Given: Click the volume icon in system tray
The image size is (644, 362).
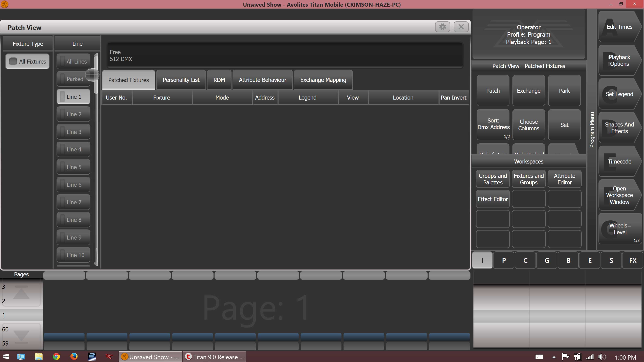Looking at the screenshot, I should coord(602,357).
